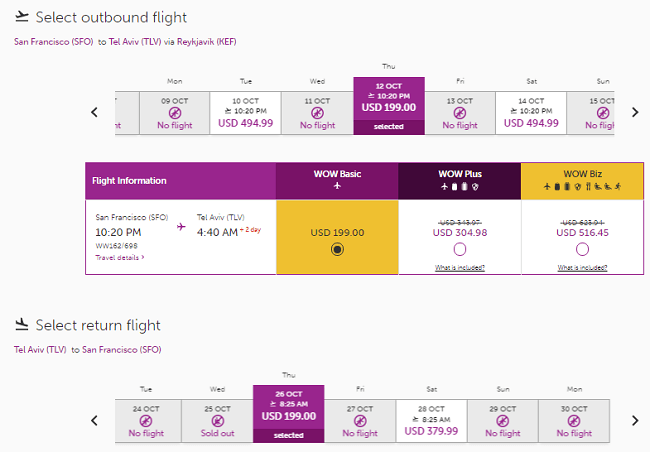Click the outbound flight takeoff icon heading

coord(22,17)
